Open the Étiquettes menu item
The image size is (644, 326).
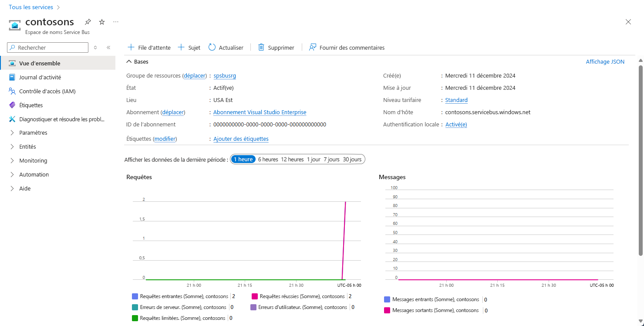[58, 105]
